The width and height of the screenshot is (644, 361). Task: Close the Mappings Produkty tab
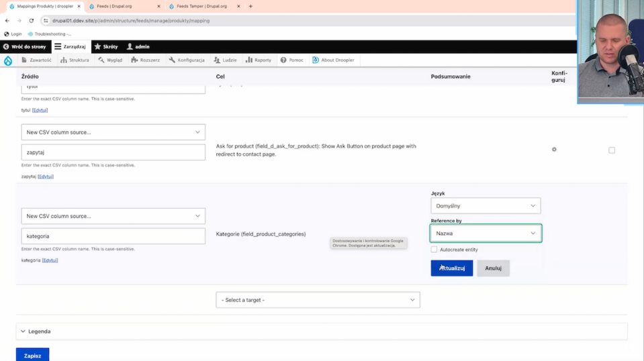point(79,6)
